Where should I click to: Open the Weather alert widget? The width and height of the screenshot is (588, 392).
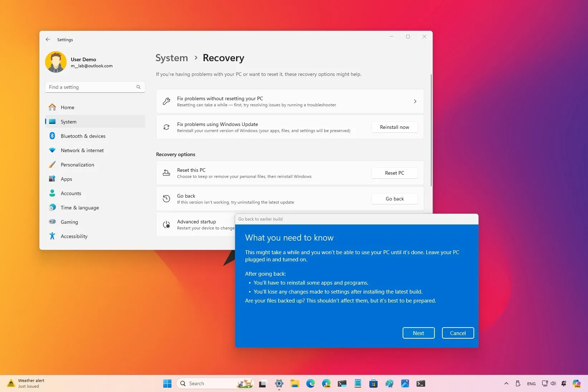coord(26,383)
